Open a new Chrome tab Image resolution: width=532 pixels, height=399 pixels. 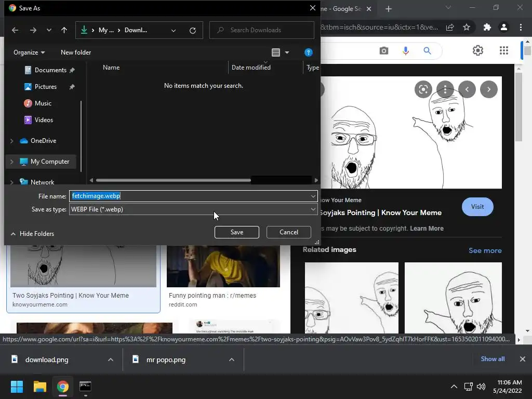click(389, 9)
